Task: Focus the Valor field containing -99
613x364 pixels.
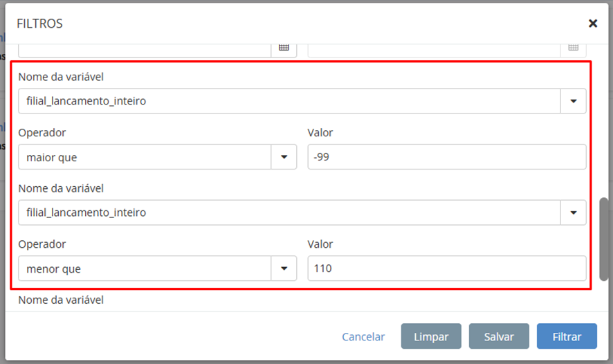Action: (446, 157)
